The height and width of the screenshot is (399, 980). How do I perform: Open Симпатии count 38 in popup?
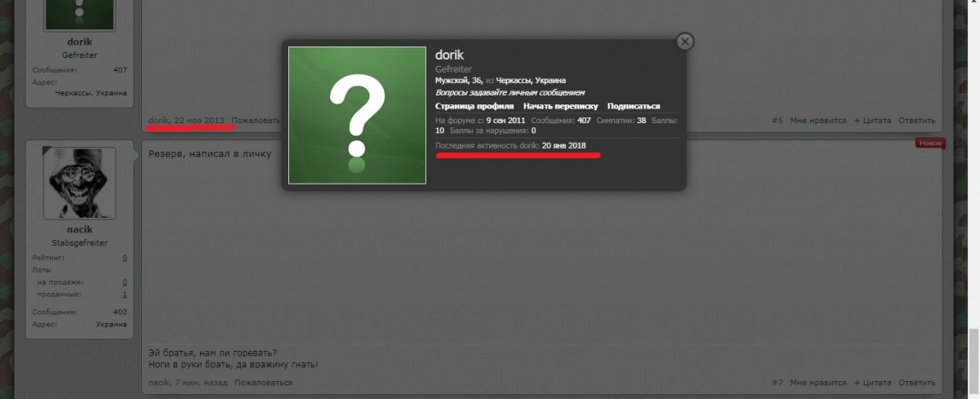(641, 121)
